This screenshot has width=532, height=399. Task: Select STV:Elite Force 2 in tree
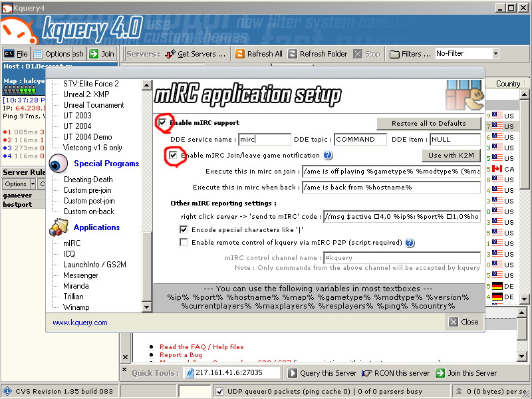pyautogui.click(x=91, y=84)
